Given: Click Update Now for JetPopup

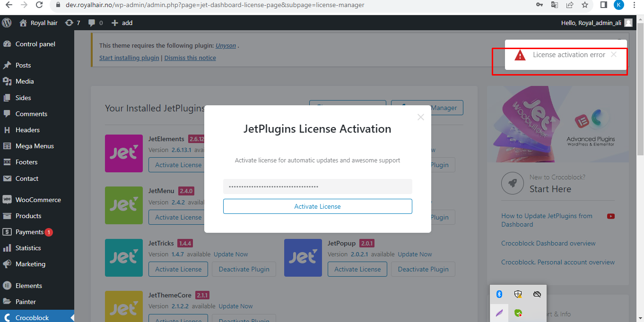Looking at the screenshot, I should tap(415, 254).
